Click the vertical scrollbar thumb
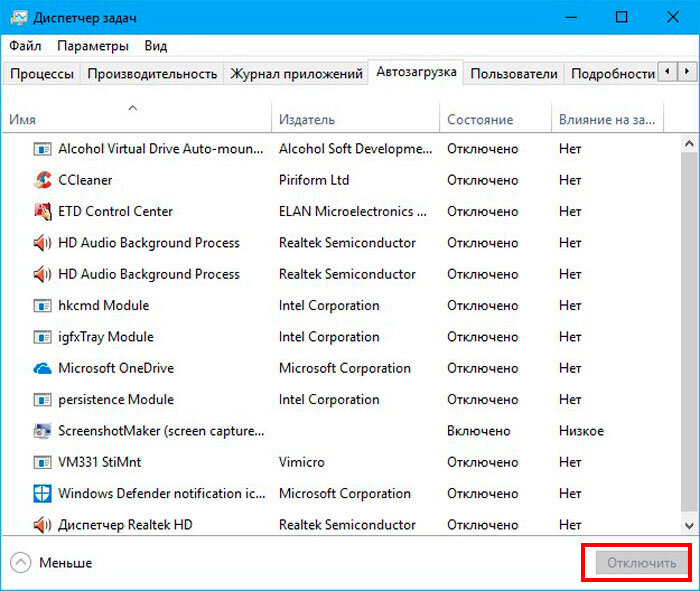This screenshot has height=591, width=700. tap(689, 332)
